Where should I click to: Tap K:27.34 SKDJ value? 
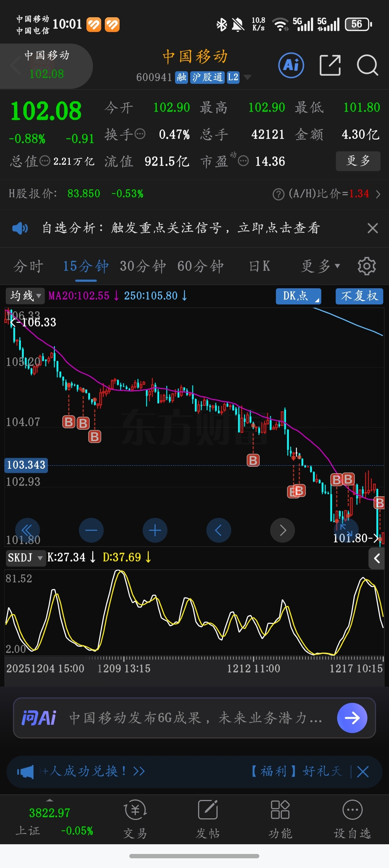66,557
